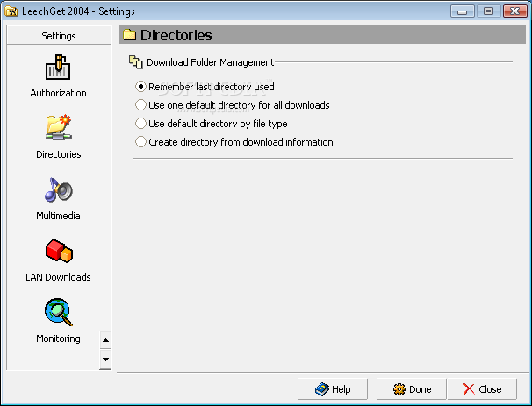
Task: Click the LAN Downloads label
Action: click(x=58, y=277)
